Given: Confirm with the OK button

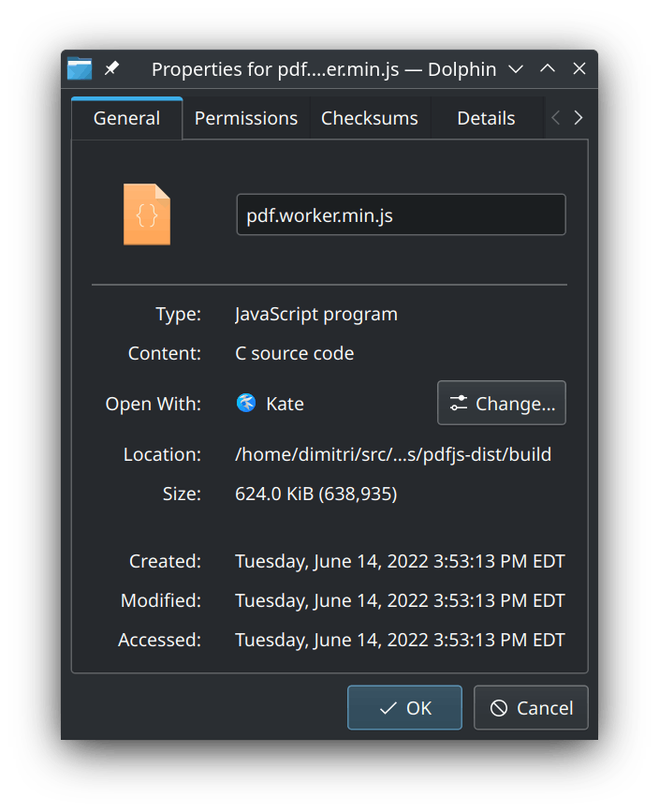Looking at the screenshot, I should point(404,708).
